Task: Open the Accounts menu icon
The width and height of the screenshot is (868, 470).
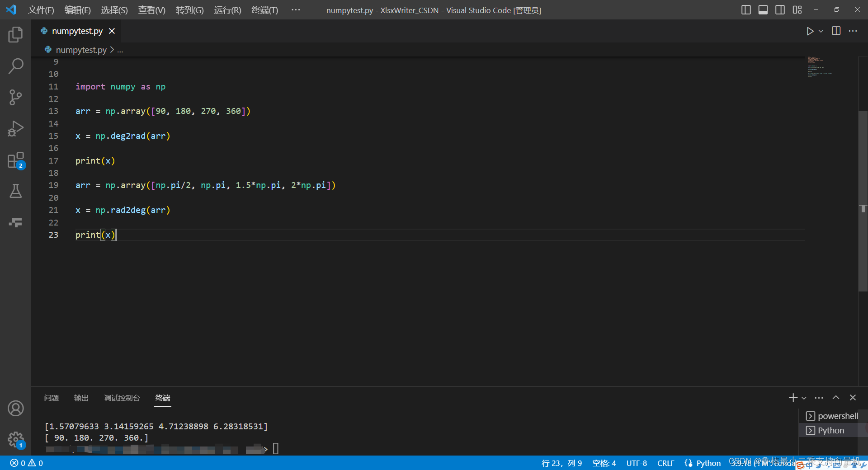Action: tap(15, 409)
